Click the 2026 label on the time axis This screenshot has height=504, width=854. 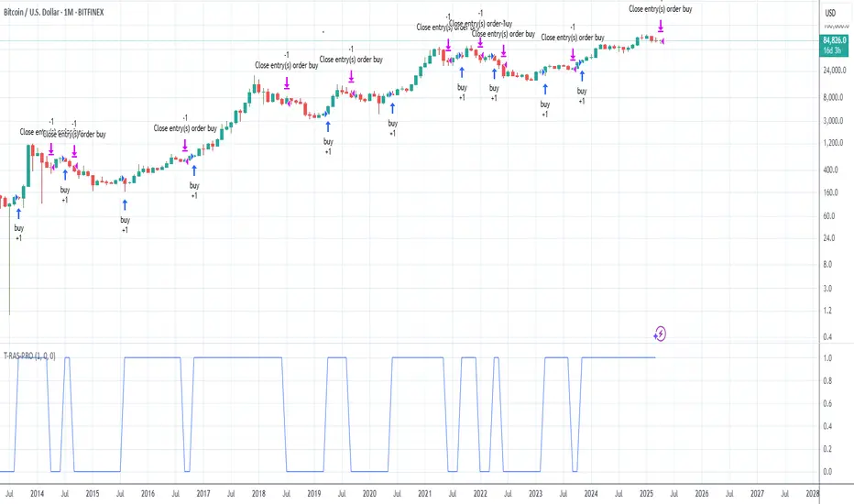(x=702, y=494)
